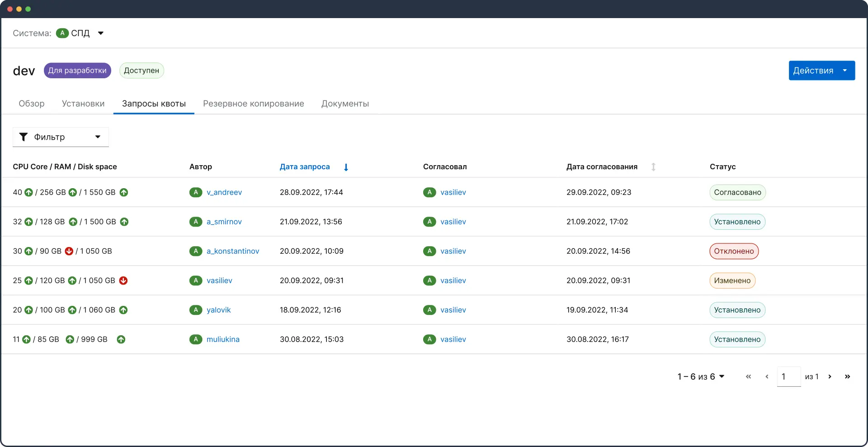Click the up arrow icon after 999 GB
This screenshot has height=447, width=868.
121,339
